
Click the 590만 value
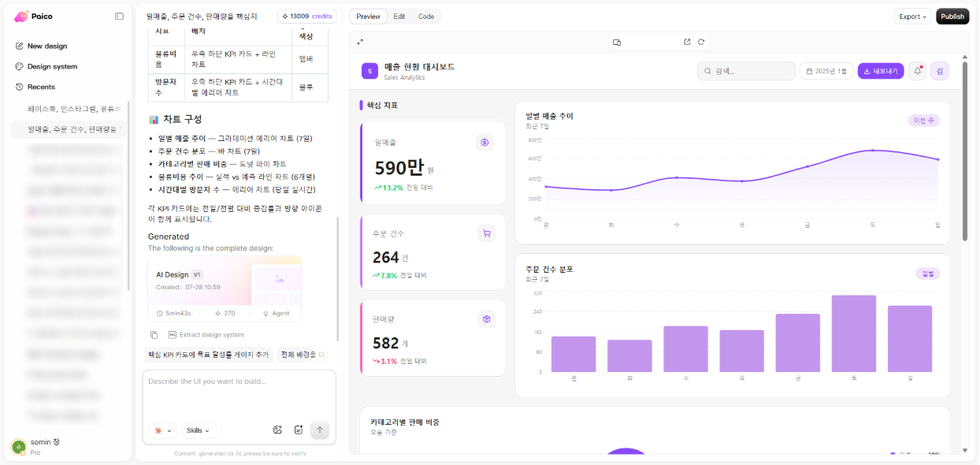coord(399,167)
